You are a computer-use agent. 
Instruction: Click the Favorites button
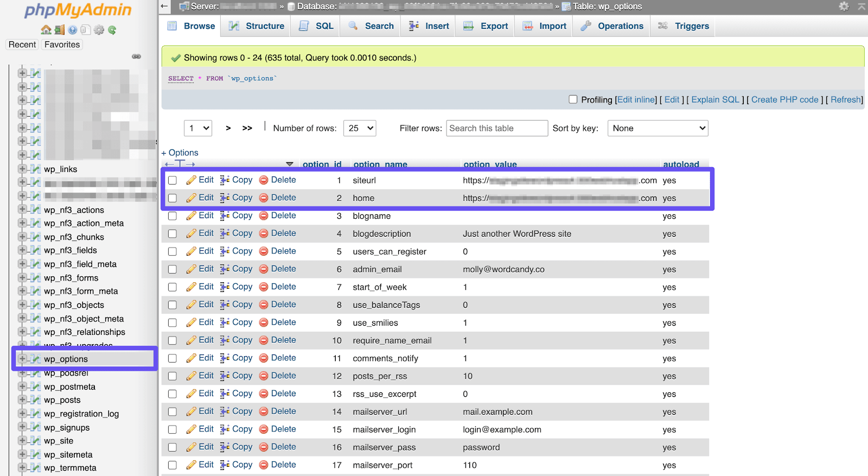62,45
